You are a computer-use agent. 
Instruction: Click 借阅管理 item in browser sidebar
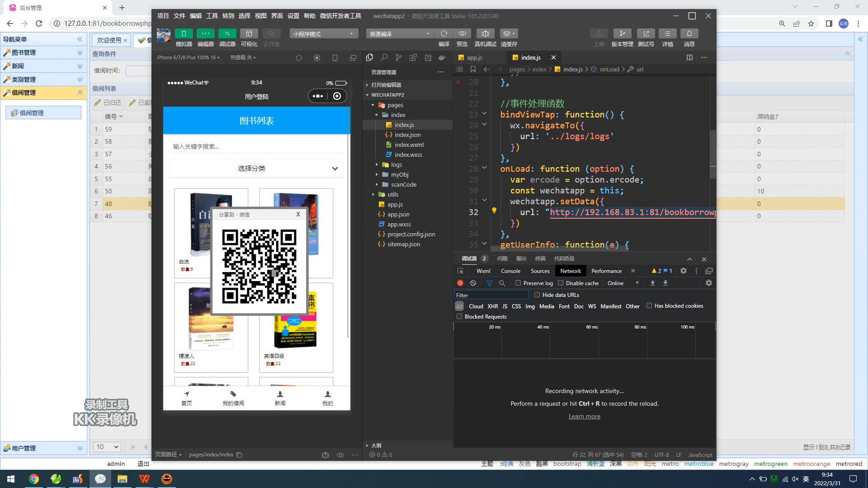tap(43, 113)
